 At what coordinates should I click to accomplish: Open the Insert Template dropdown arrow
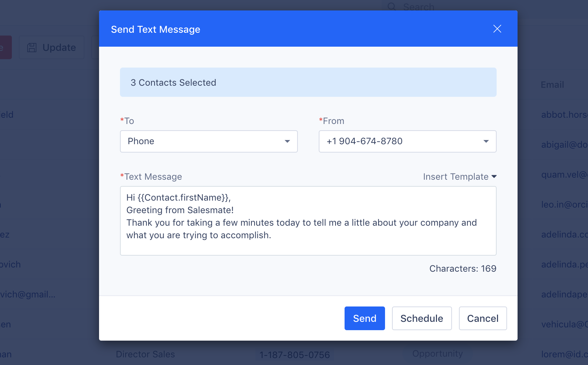[494, 177]
